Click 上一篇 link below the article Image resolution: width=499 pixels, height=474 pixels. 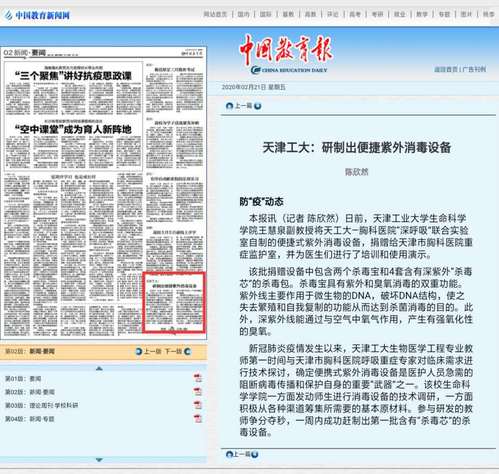point(242,454)
